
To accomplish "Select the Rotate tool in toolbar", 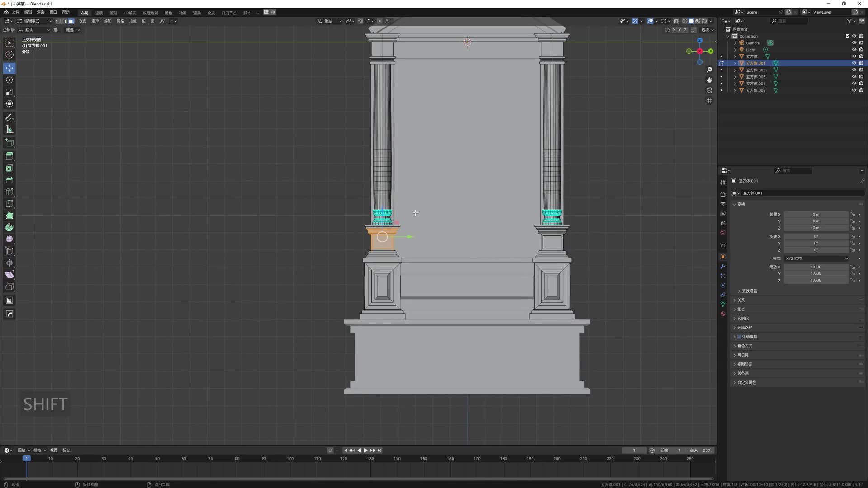I will [x=9, y=80].
